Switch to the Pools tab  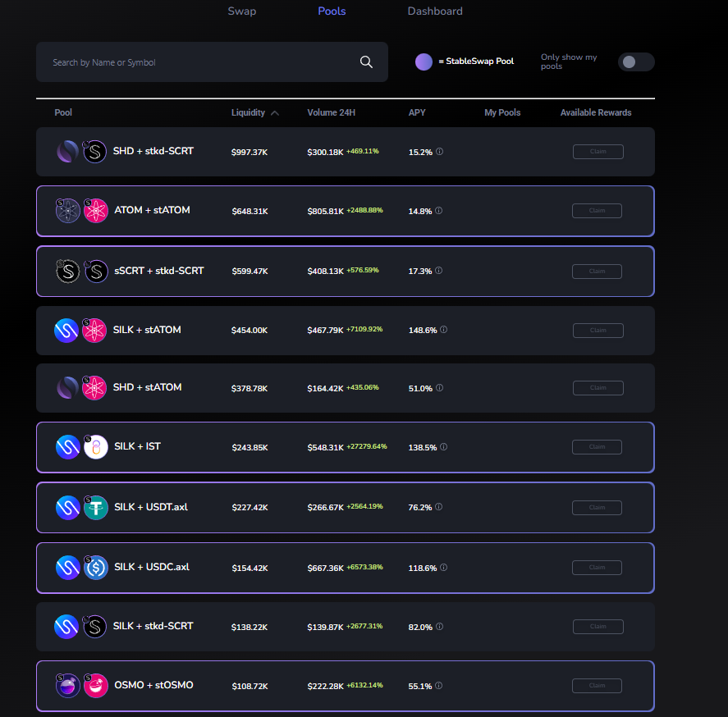tap(332, 11)
